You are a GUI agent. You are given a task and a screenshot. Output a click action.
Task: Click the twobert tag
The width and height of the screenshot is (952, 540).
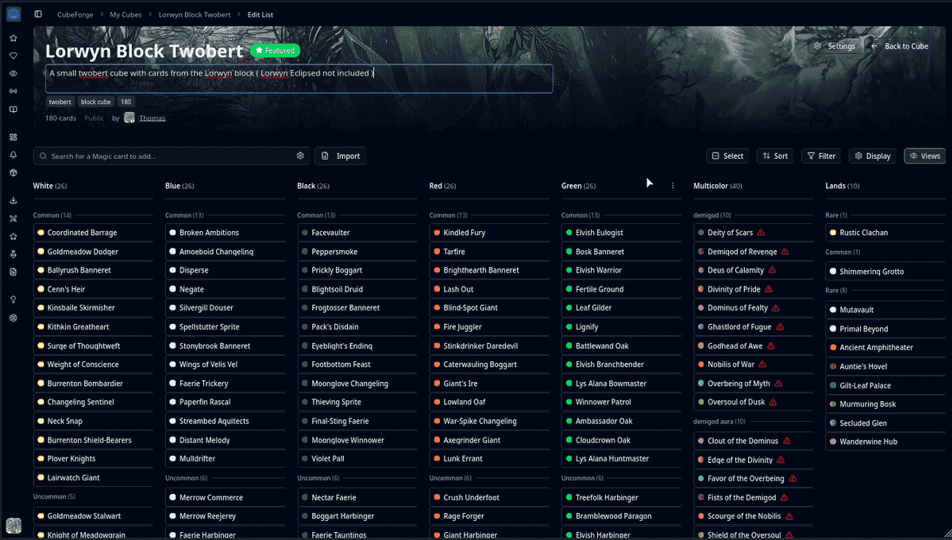click(60, 102)
